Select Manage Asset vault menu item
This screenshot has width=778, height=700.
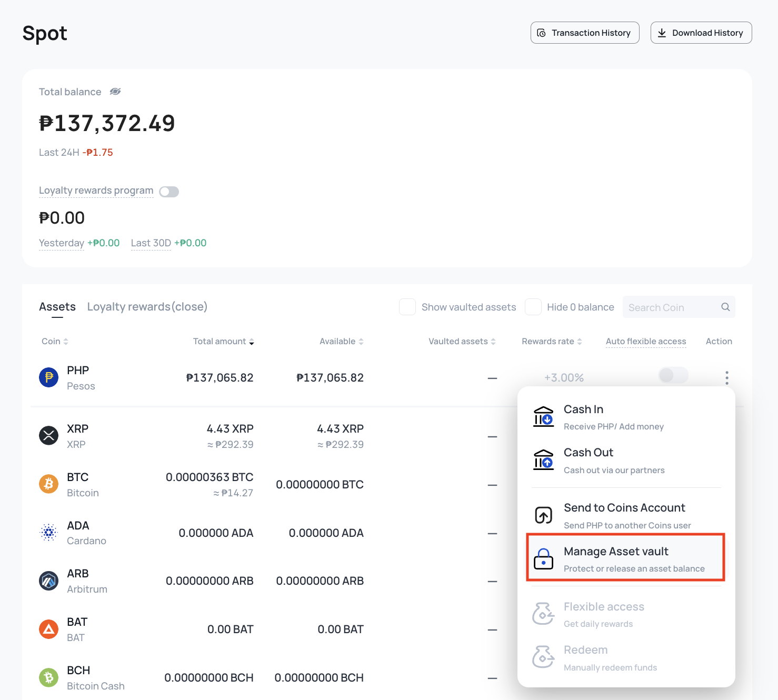click(626, 558)
